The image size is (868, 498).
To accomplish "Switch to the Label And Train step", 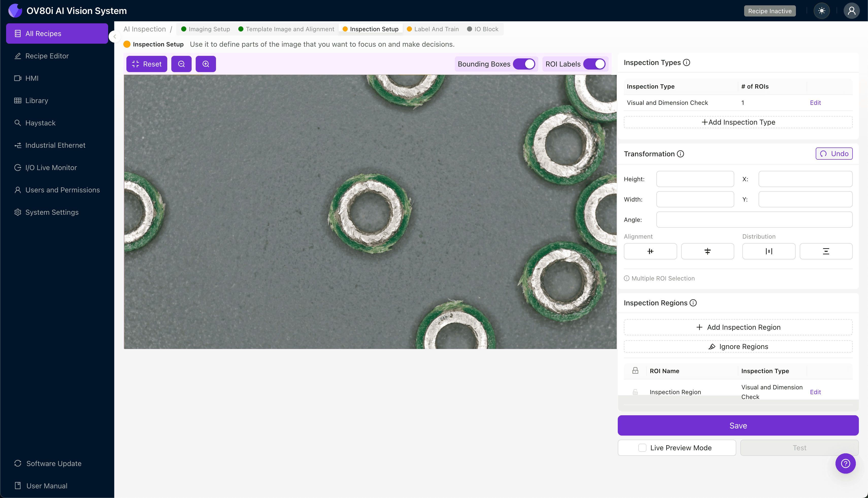I will point(437,29).
